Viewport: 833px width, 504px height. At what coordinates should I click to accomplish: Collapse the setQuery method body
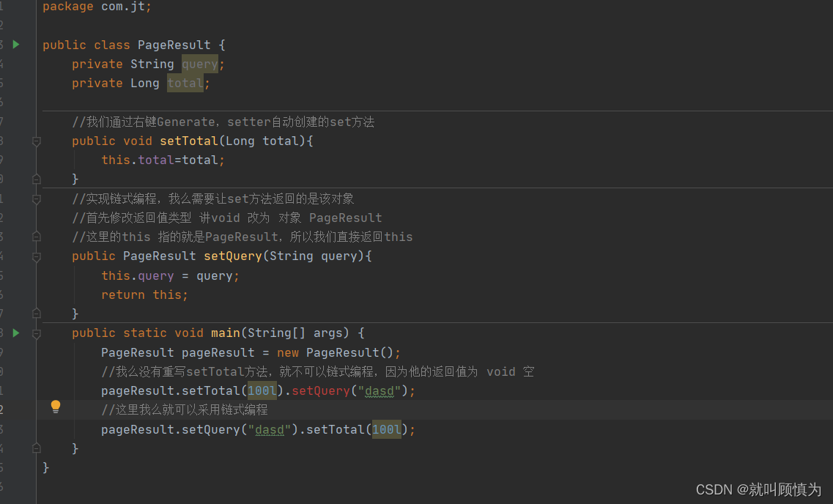click(x=36, y=256)
